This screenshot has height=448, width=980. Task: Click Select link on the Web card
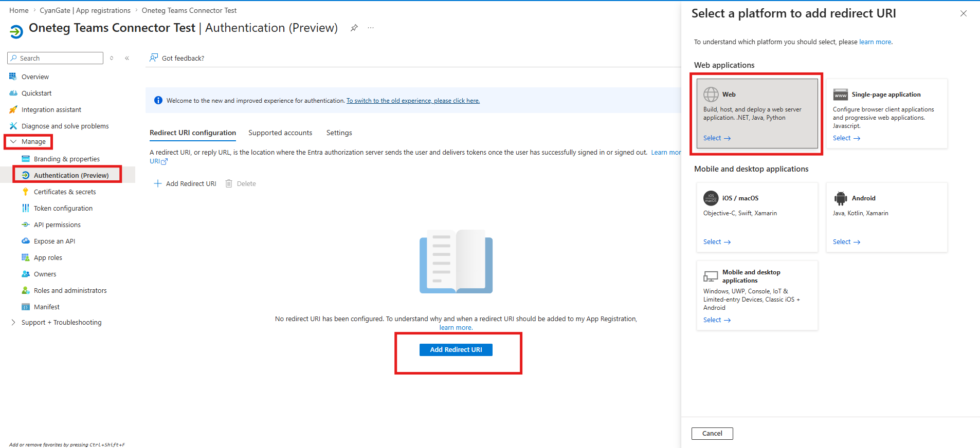click(717, 138)
